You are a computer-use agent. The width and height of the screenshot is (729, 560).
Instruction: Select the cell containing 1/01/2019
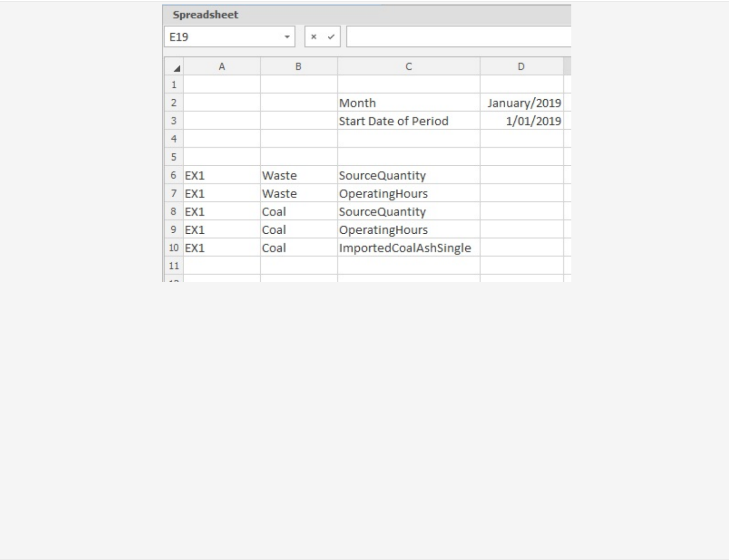tap(521, 121)
